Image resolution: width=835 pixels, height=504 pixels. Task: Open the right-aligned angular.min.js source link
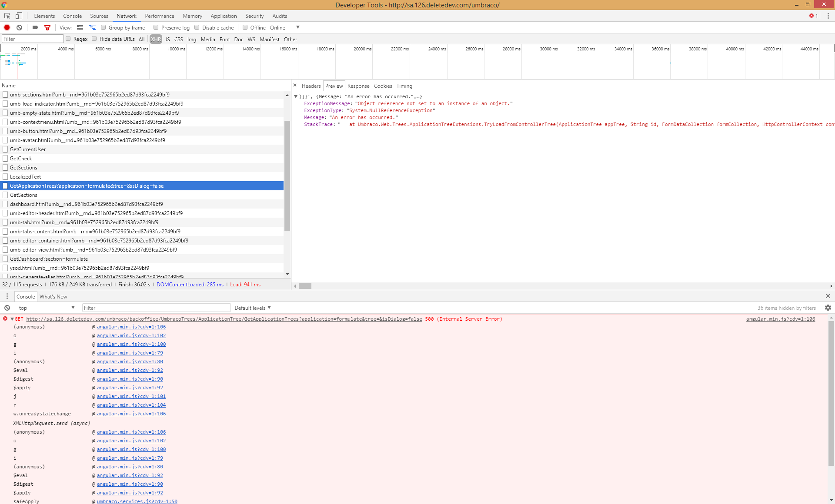click(781, 319)
